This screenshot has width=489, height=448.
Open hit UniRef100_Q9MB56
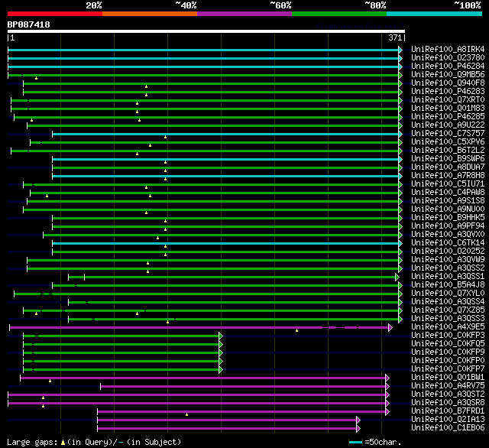pyautogui.click(x=448, y=75)
